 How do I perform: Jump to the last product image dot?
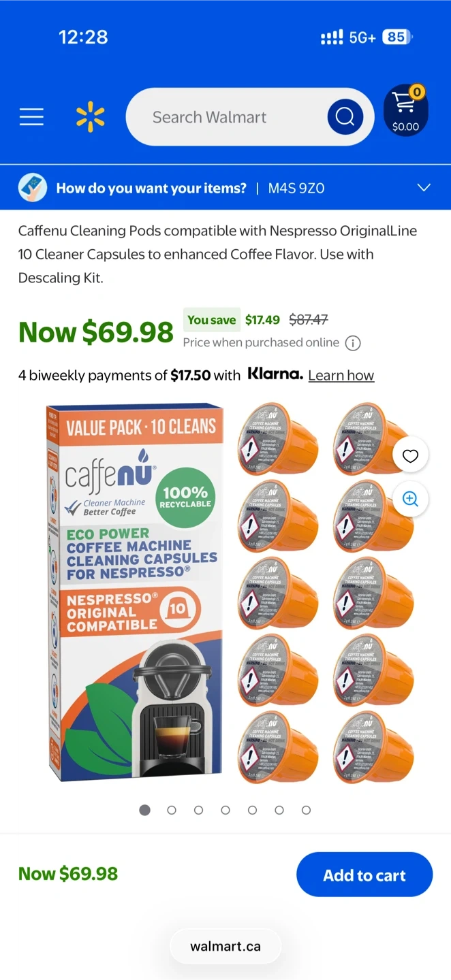[x=306, y=810]
